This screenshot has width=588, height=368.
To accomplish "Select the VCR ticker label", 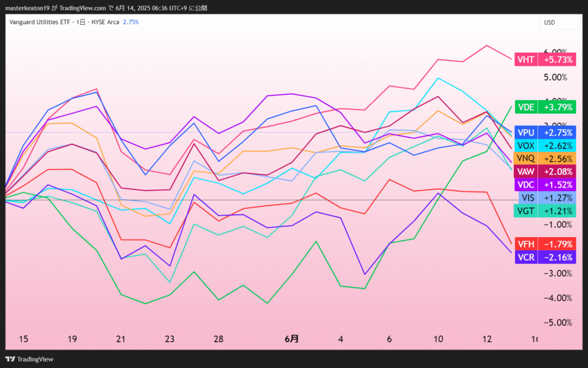I will pos(526,257).
